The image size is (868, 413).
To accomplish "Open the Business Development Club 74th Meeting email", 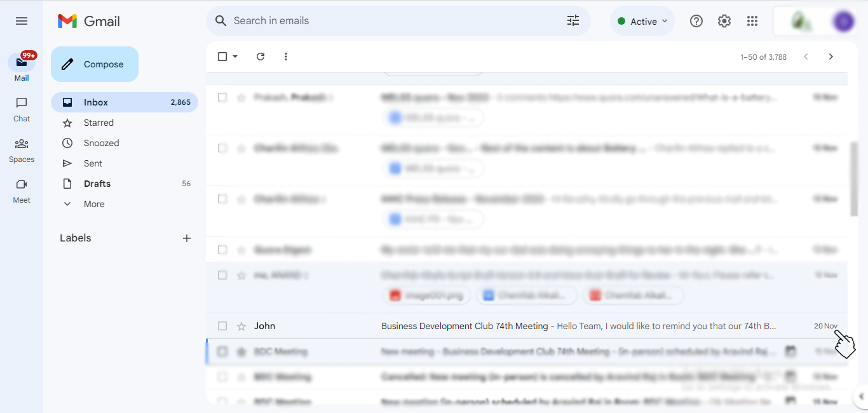I will [x=464, y=326].
